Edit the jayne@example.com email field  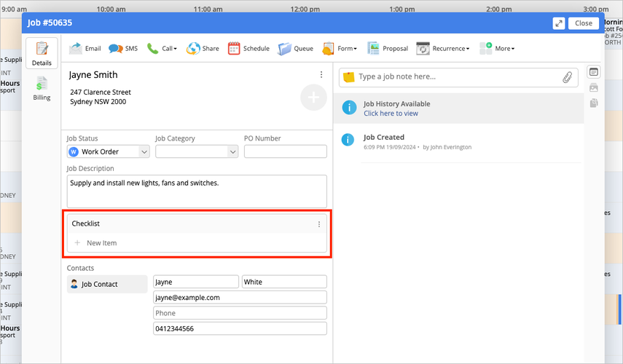coord(240,297)
